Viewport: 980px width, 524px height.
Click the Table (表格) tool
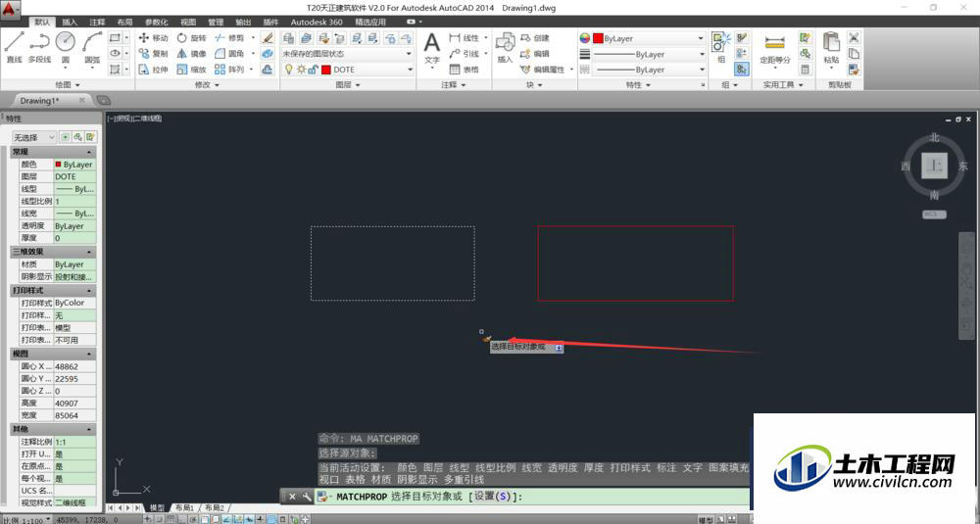coord(465,70)
